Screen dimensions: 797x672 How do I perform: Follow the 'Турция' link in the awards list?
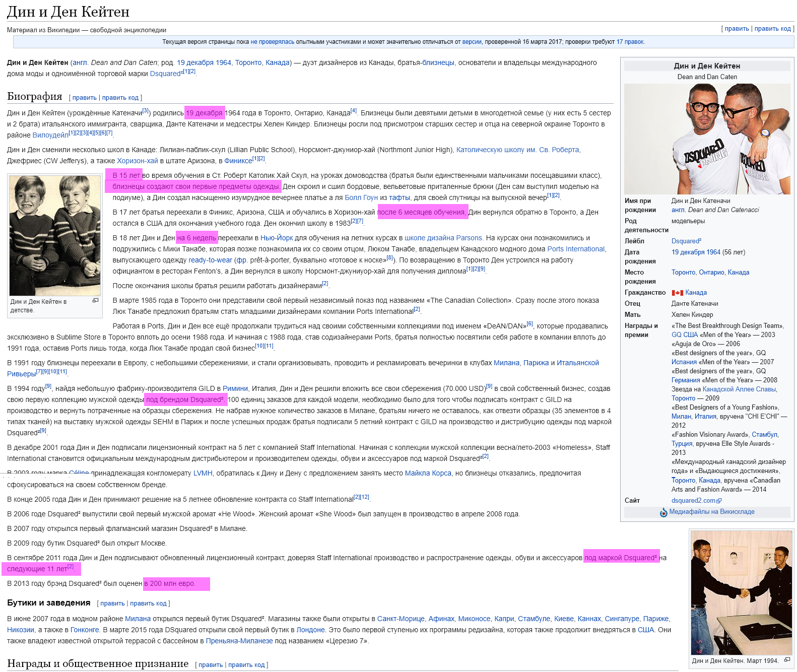(682, 444)
